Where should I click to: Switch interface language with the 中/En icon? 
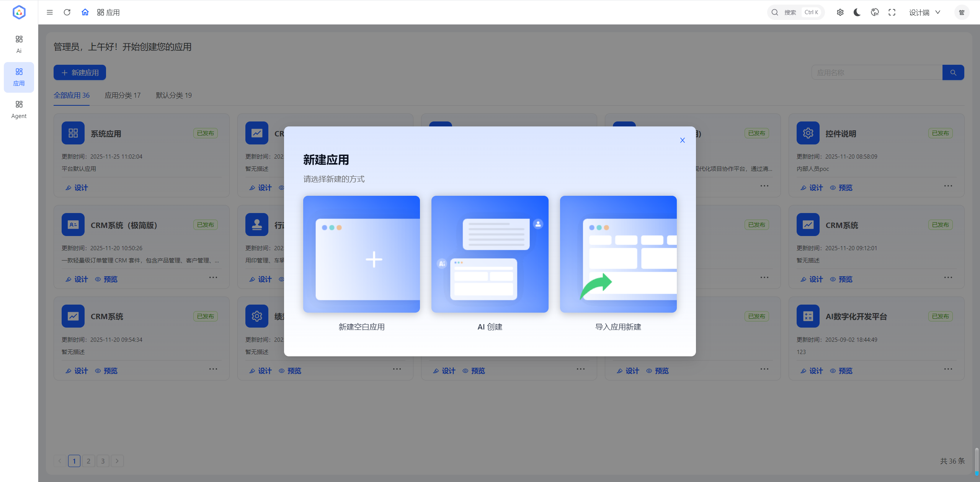[x=874, y=12]
